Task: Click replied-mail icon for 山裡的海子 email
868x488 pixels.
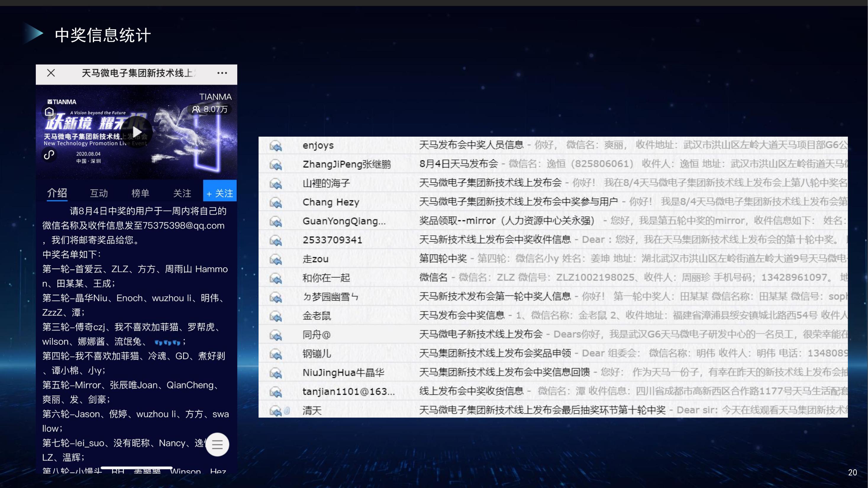Action: tap(276, 184)
